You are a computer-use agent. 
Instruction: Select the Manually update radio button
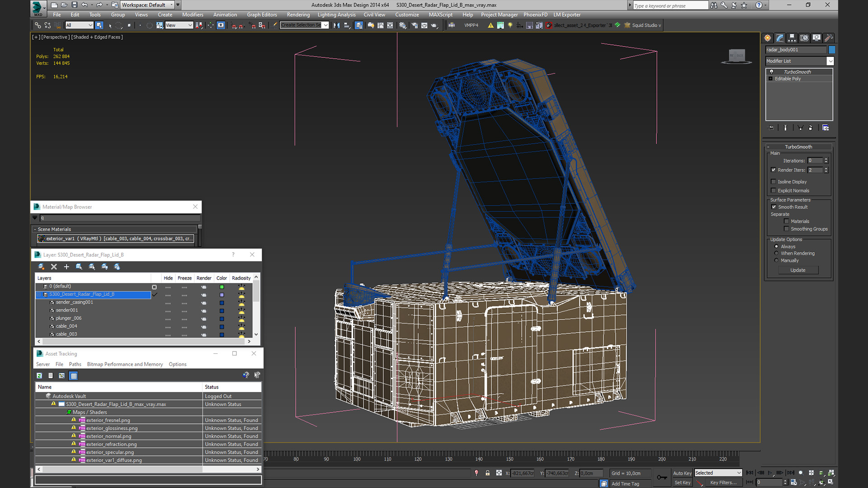click(x=776, y=260)
